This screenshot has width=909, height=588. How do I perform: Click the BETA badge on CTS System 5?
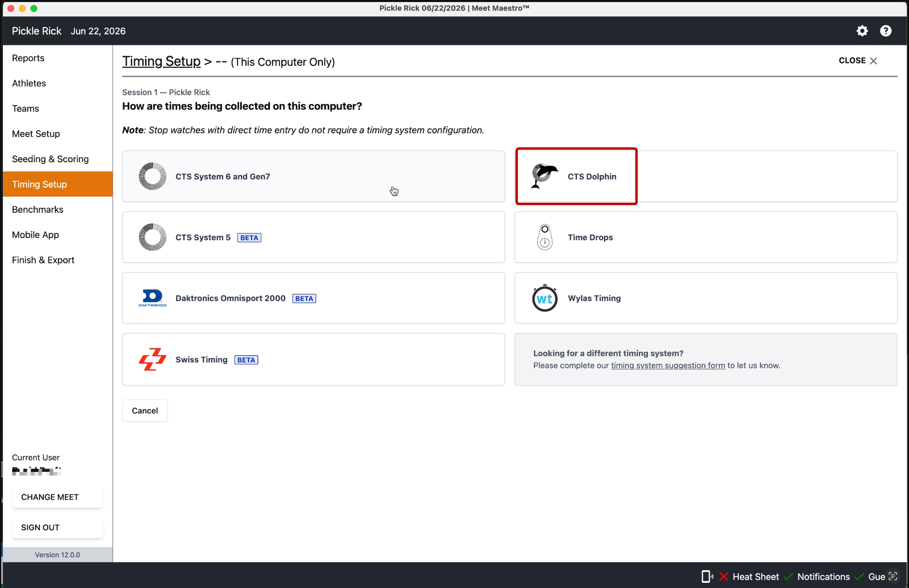249,238
